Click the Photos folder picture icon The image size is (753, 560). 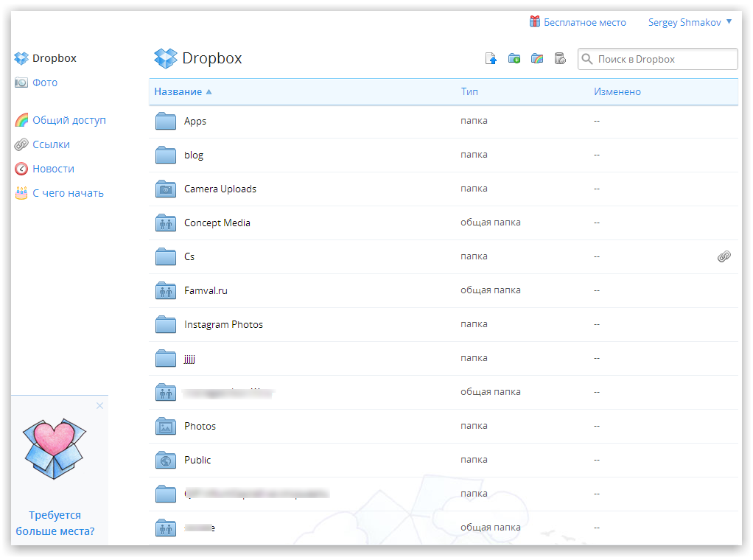[166, 426]
